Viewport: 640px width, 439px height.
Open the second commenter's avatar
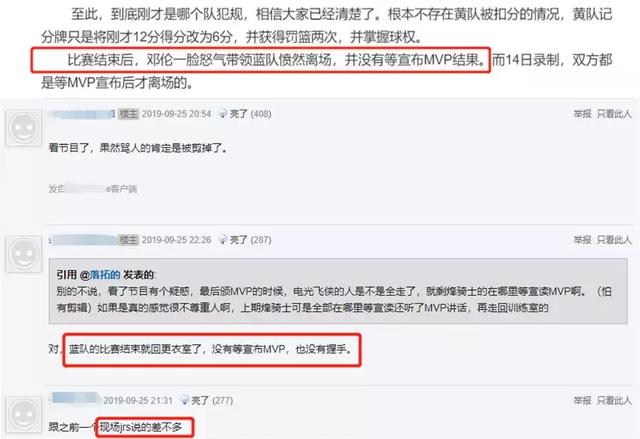tap(24, 254)
